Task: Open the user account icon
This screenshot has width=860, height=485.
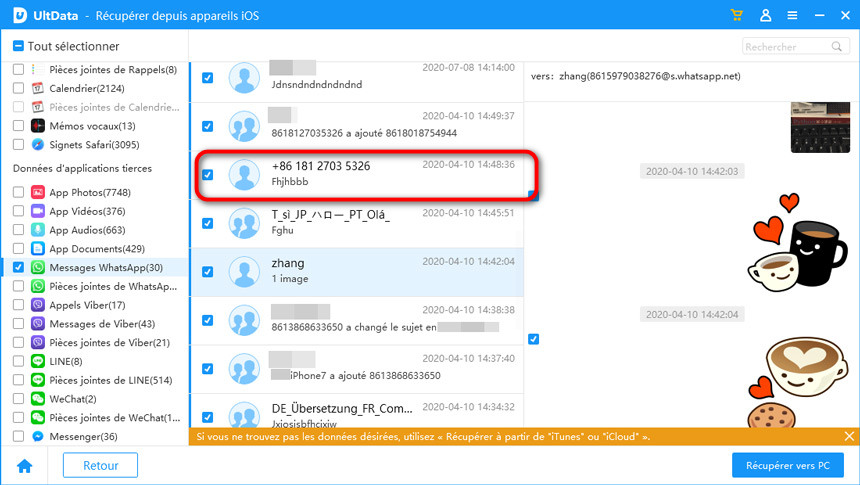Action: click(x=765, y=15)
